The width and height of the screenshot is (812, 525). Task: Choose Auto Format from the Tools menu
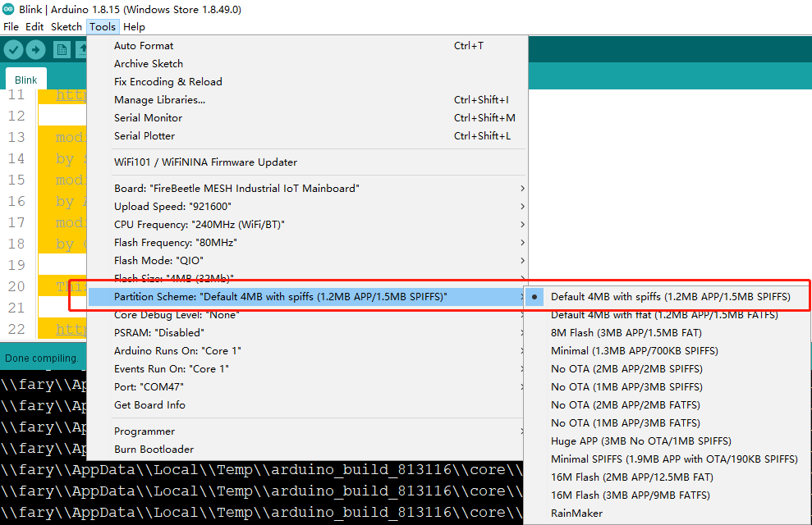[x=308, y=45]
